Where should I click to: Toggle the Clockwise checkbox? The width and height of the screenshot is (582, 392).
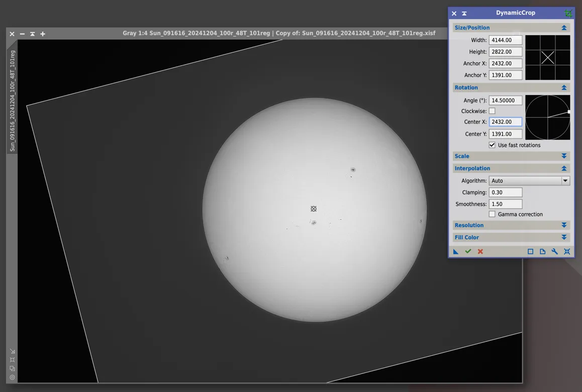pyautogui.click(x=492, y=111)
